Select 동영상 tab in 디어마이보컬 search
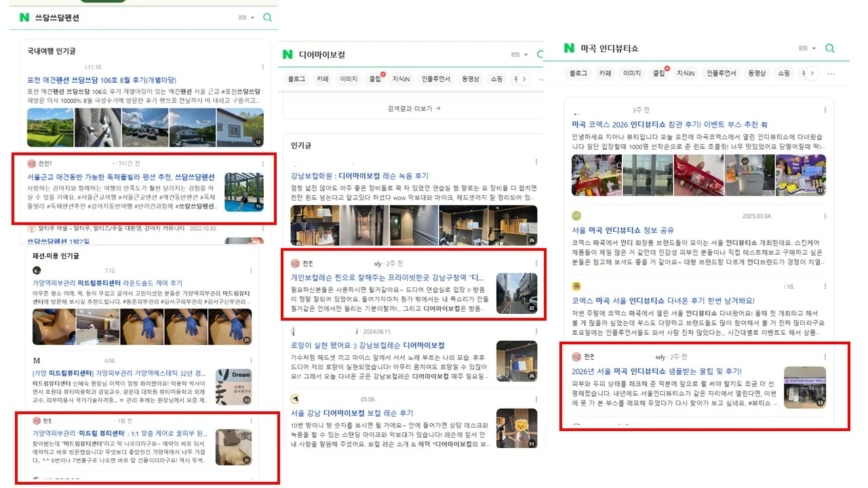This screenshot has height=488, width=868. pyautogui.click(x=471, y=79)
